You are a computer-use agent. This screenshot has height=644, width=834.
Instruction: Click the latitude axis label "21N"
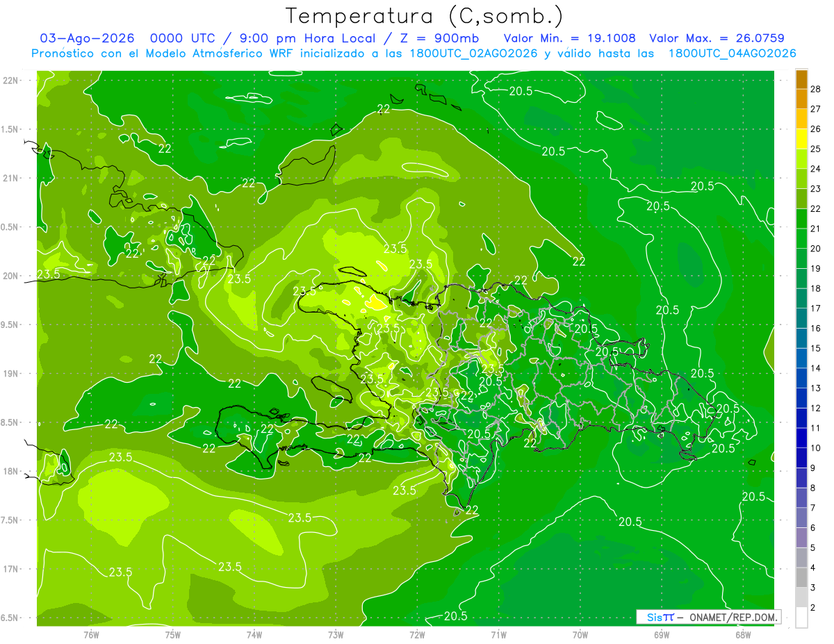pyautogui.click(x=10, y=178)
